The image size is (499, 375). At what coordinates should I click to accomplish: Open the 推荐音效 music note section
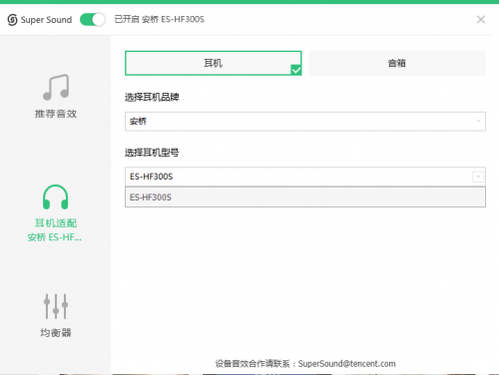(56, 96)
